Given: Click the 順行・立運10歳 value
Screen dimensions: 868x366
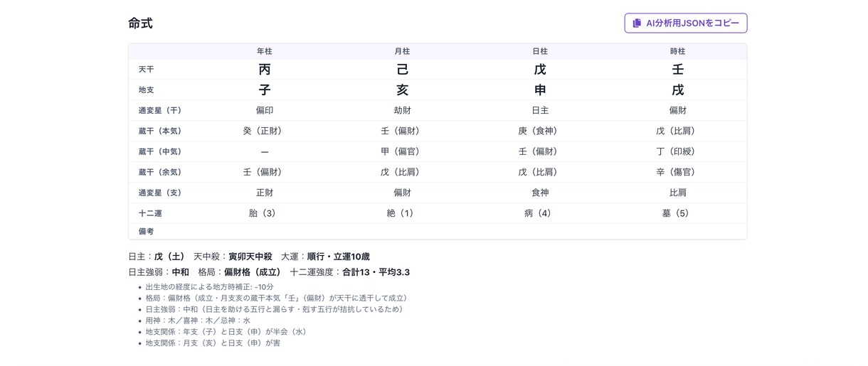Looking at the screenshot, I should pos(339,257).
